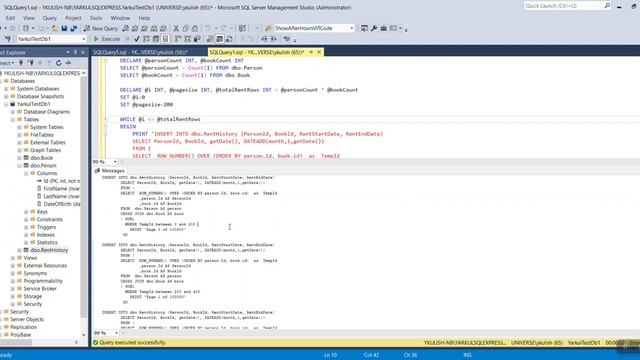Click the Registered Servers window icon
Viewport: 640px width, 360px height.
[x=364, y=28]
